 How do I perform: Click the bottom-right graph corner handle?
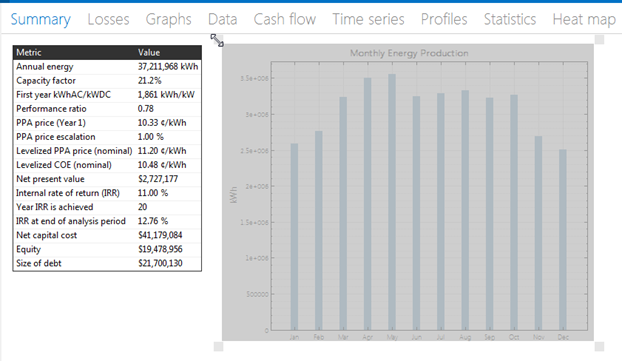(x=599, y=346)
